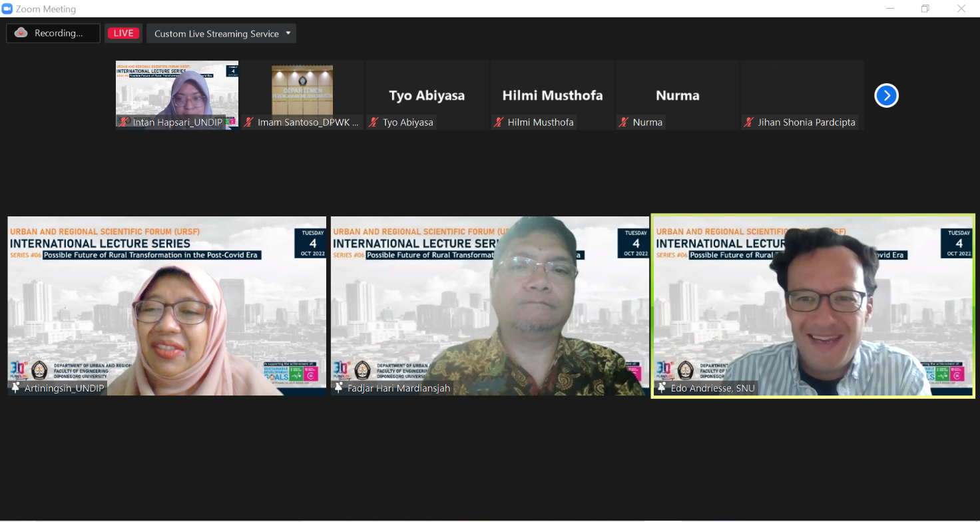980x522 pixels.
Task: Click Imam Santoso's muted microphone icon
Action: click(249, 123)
